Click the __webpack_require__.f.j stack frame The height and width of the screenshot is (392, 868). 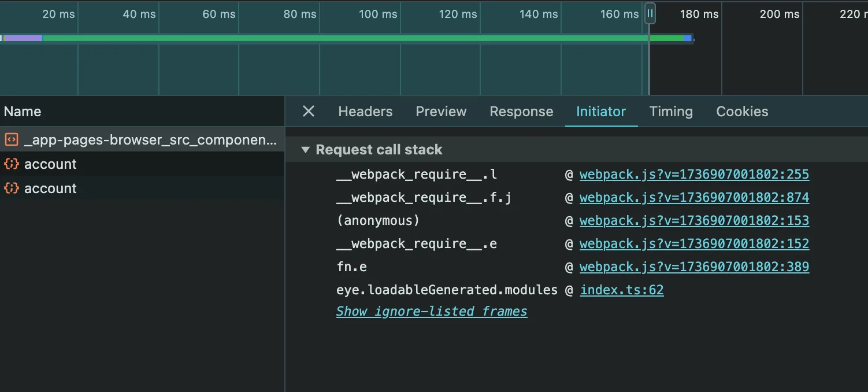coord(424,198)
